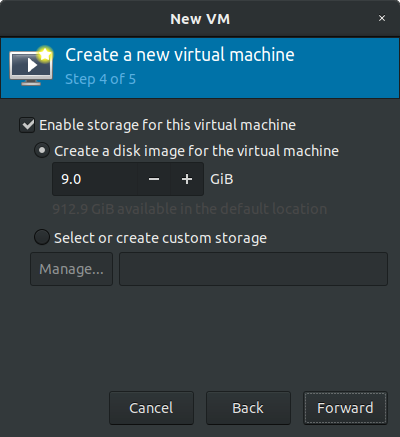Click the virtual machine monitor icon in header
The width and height of the screenshot is (400, 437).
31,66
